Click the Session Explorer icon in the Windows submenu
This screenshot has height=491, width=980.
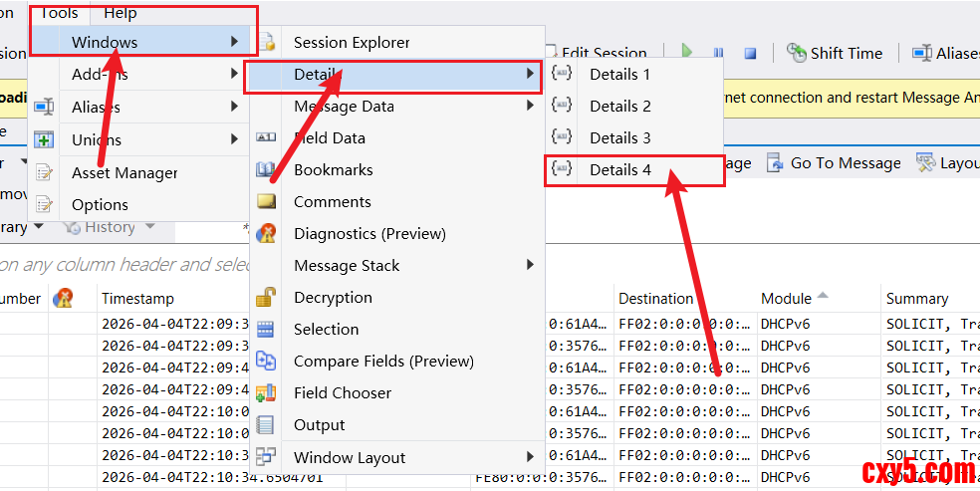point(266,43)
